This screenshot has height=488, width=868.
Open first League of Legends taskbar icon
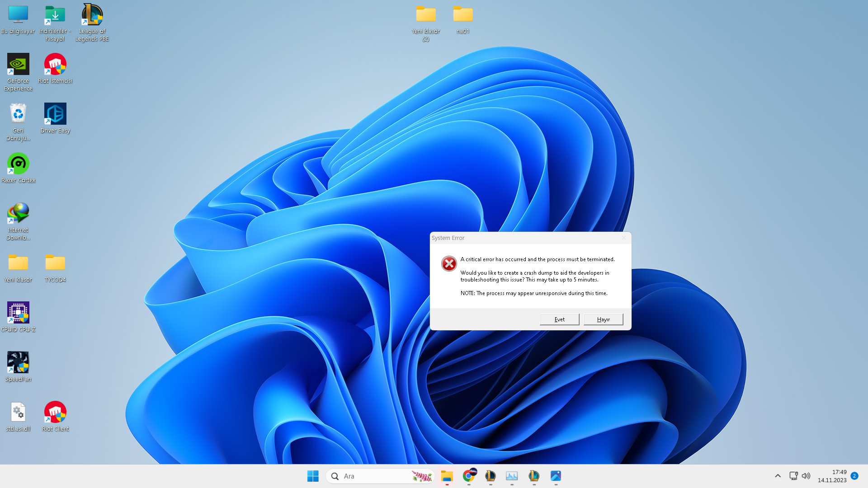[491, 476]
